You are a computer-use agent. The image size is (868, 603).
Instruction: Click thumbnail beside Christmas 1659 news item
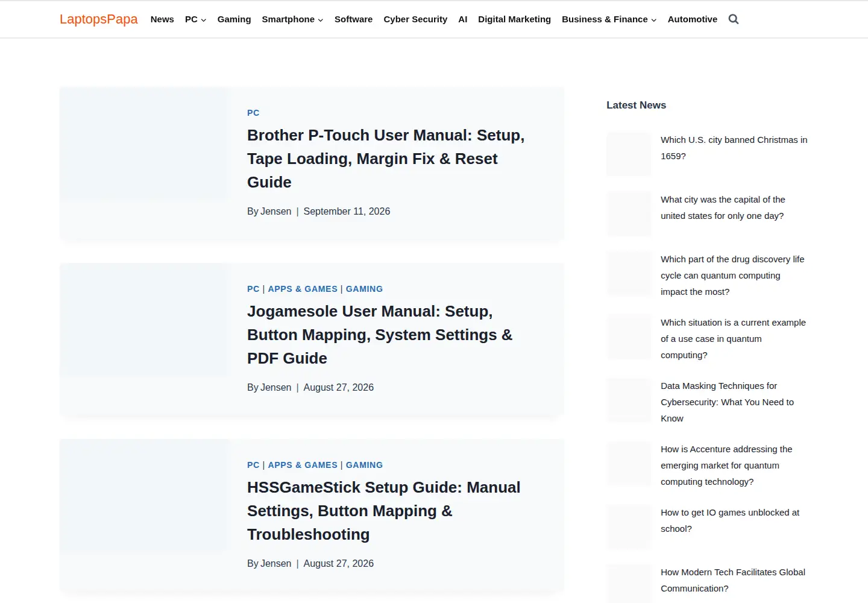pyautogui.click(x=629, y=154)
